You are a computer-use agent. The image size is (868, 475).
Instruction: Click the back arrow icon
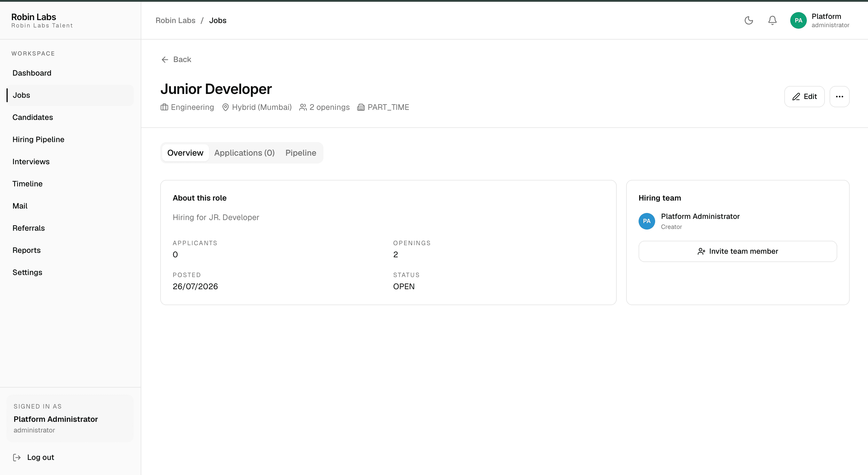point(165,60)
